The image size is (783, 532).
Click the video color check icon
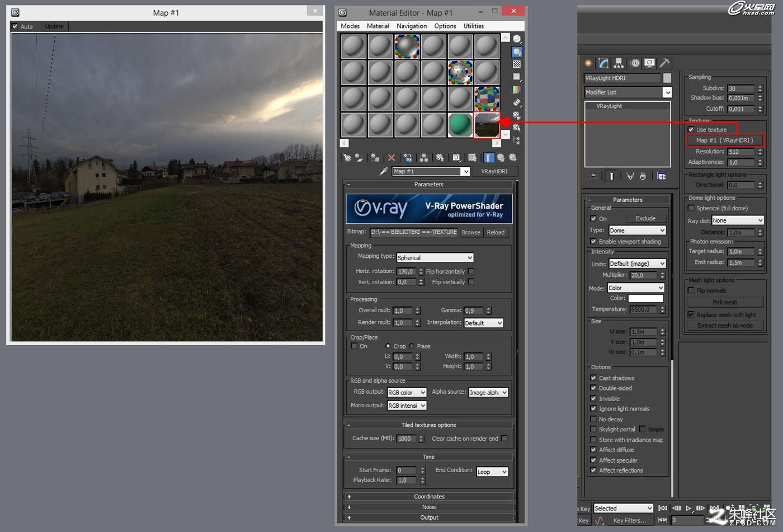[x=517, y=90]
